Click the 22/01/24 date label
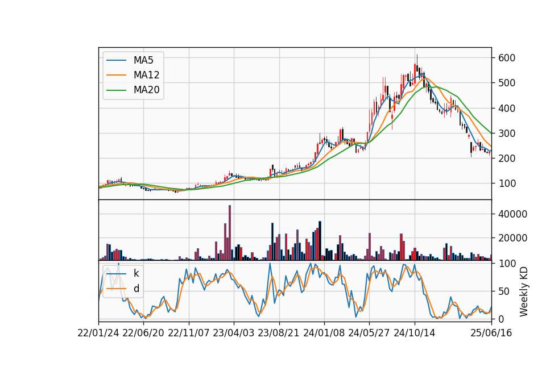Screen dimensions: 546x392 [x=98, y=333]
